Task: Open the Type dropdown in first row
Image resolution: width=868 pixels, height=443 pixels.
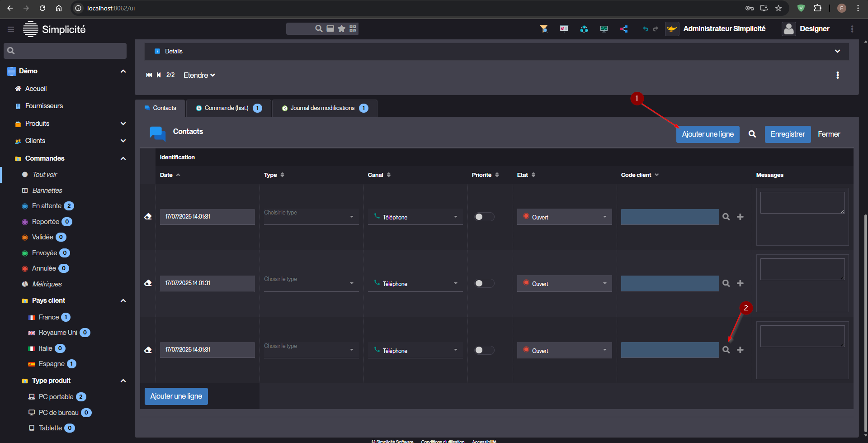Action: tap(311, 217)
